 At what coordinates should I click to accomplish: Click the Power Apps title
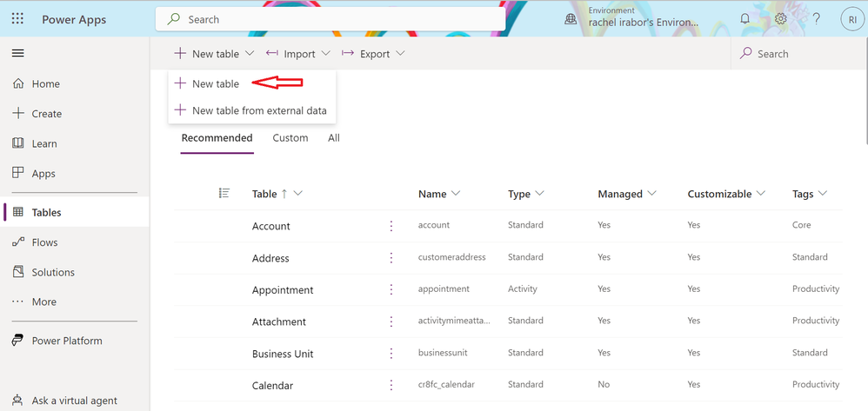74,19
